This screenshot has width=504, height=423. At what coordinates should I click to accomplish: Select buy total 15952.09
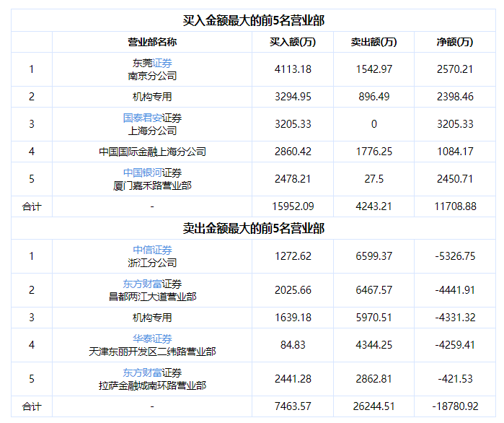[x=293, y=206]
